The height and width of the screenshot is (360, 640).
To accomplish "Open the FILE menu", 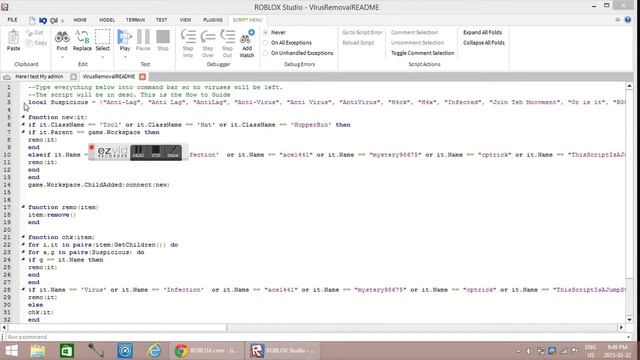I will point(13,20).
